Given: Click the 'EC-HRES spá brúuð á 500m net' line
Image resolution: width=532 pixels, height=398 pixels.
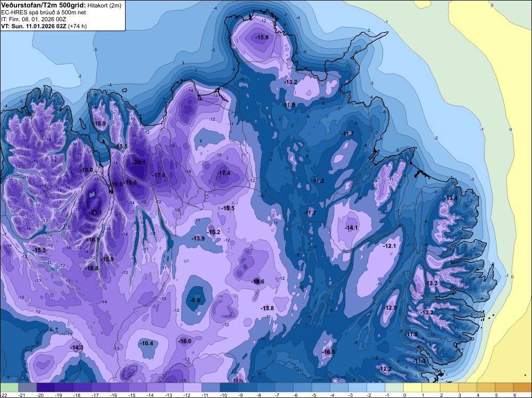Looking at the screenshot, I should pos(39,12).
